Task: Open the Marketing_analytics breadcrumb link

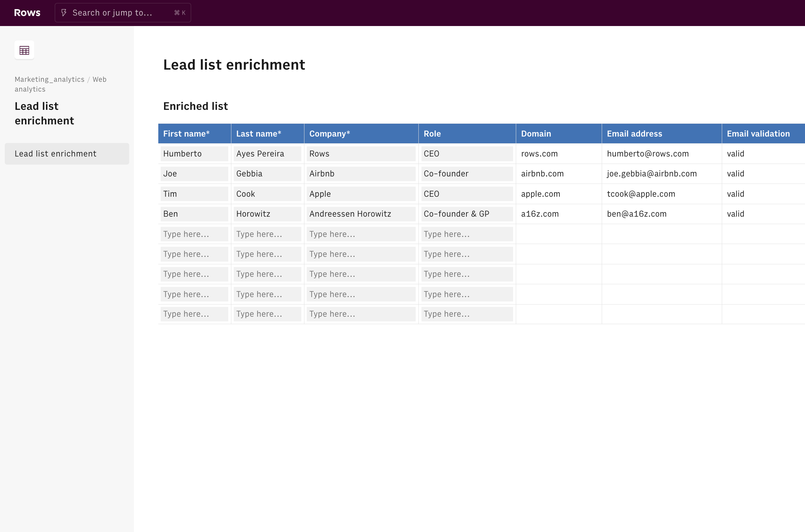Action: coord(49,79)
